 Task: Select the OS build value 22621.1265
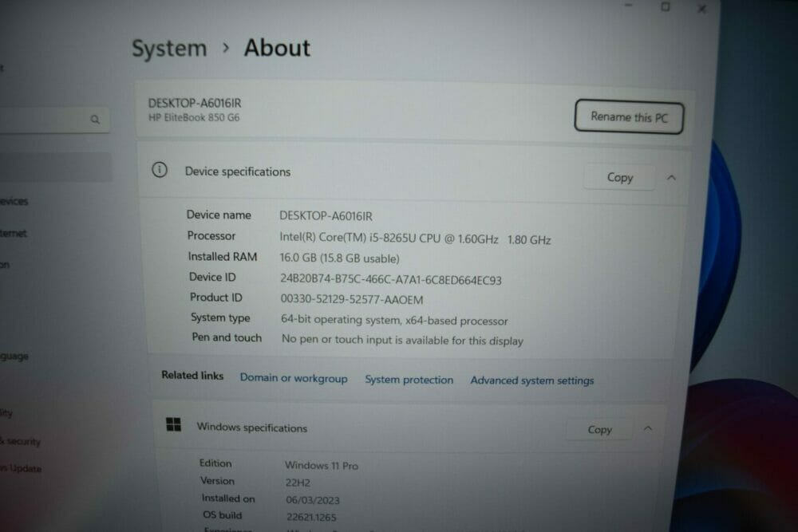tap(311, 518)
